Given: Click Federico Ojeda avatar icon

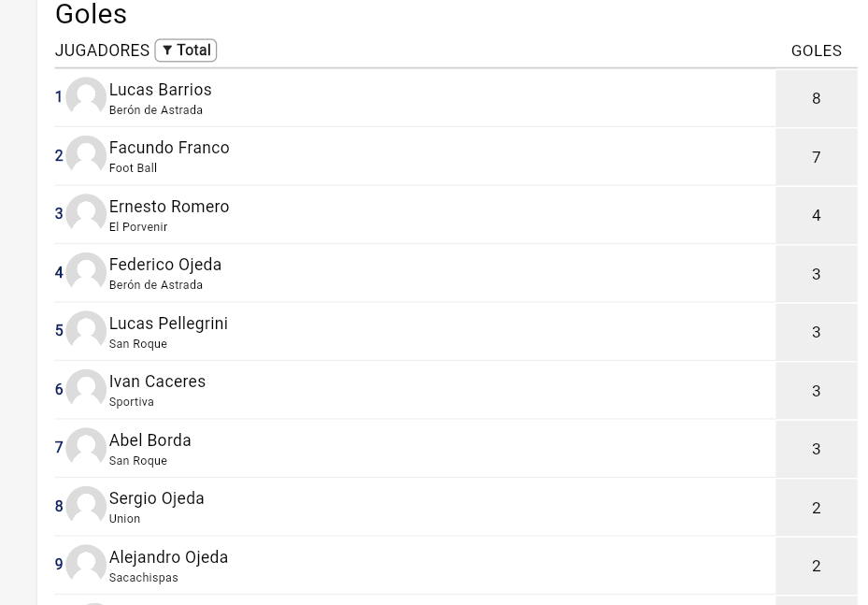Looking at the screenshot, I should (x=86, y=272).
